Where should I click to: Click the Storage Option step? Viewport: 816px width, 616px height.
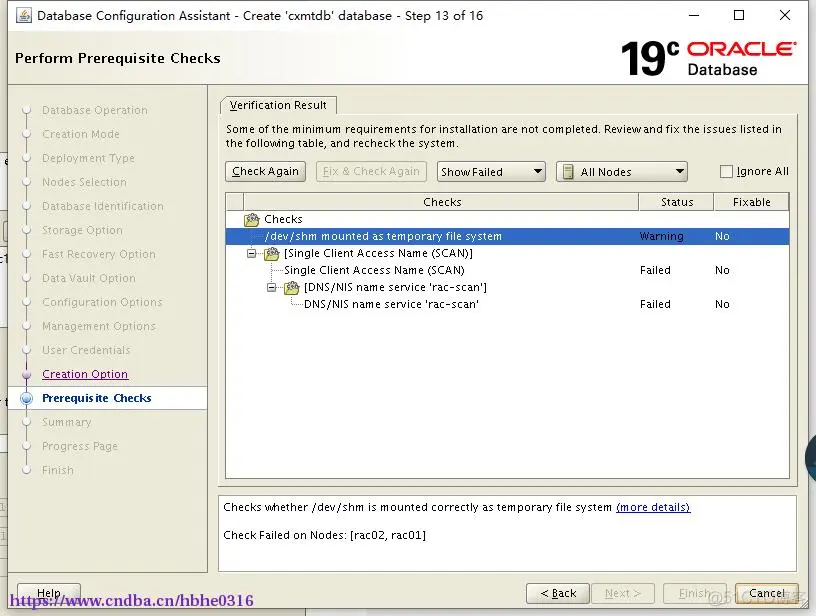pos(82,230)
